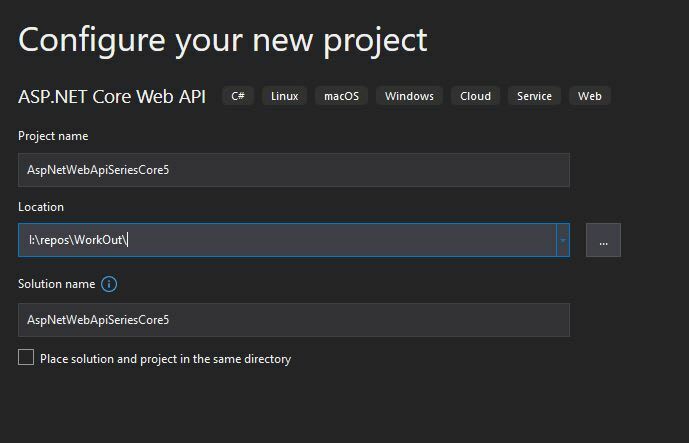Enable same-directory solution and project checkbox
The height and width of the screenshot is (443, 689).
click(26, 357)
